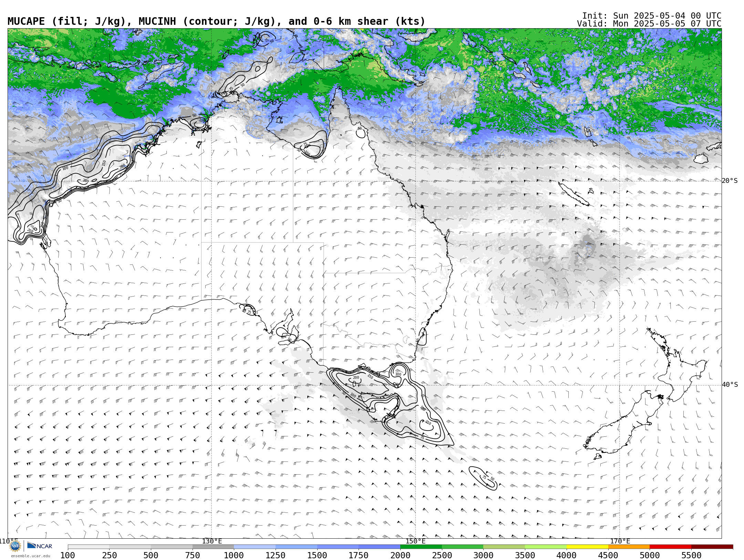Click the NCAR logo

(x=40, y=546)
